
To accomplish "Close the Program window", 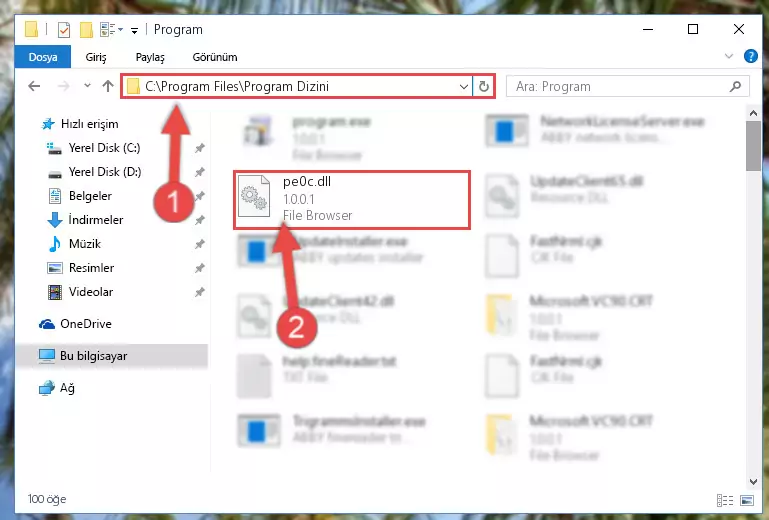I will pos(739,29).
